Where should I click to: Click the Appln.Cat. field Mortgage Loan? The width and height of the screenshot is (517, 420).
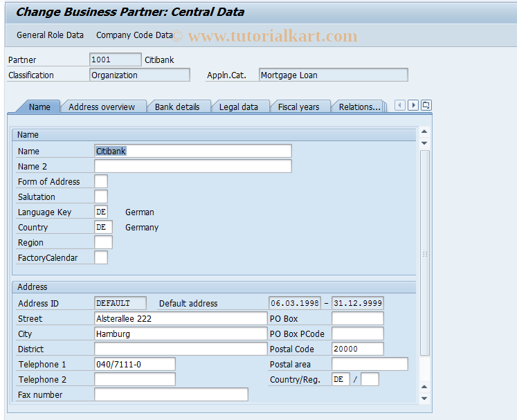[334, 75]
